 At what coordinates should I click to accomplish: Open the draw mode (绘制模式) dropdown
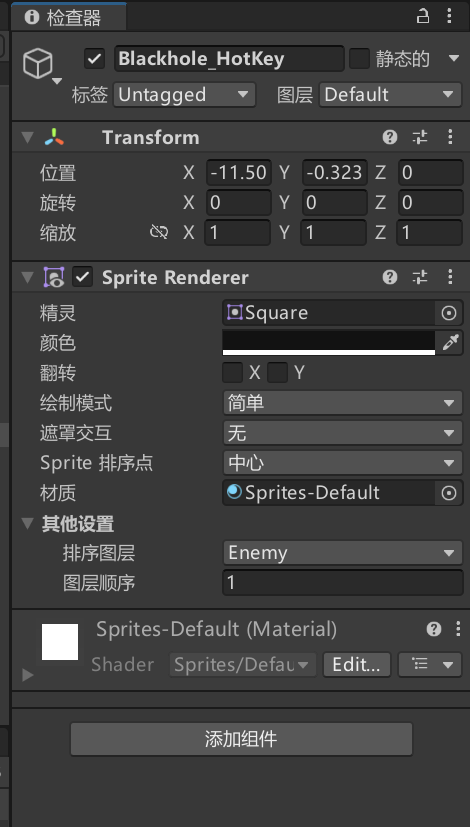[343, 403]
